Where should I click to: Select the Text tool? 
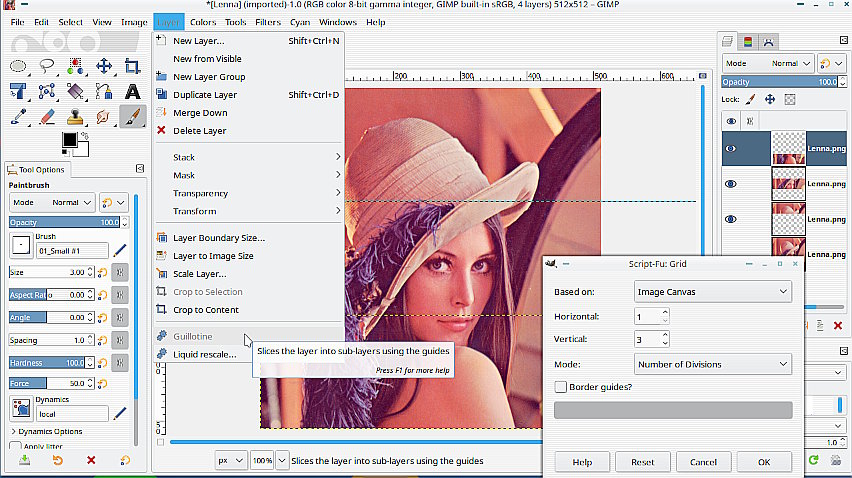click(132, 92)
